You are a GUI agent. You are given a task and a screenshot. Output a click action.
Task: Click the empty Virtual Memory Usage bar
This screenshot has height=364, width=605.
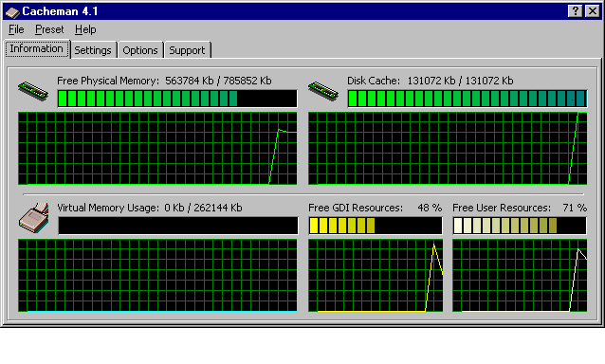point(178,226)
